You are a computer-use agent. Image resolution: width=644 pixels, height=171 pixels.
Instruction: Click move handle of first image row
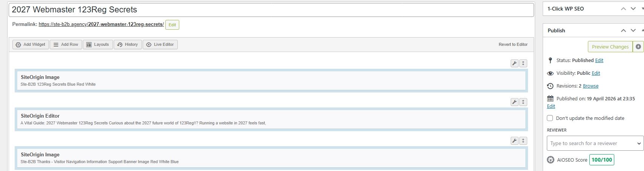(523, 63)
